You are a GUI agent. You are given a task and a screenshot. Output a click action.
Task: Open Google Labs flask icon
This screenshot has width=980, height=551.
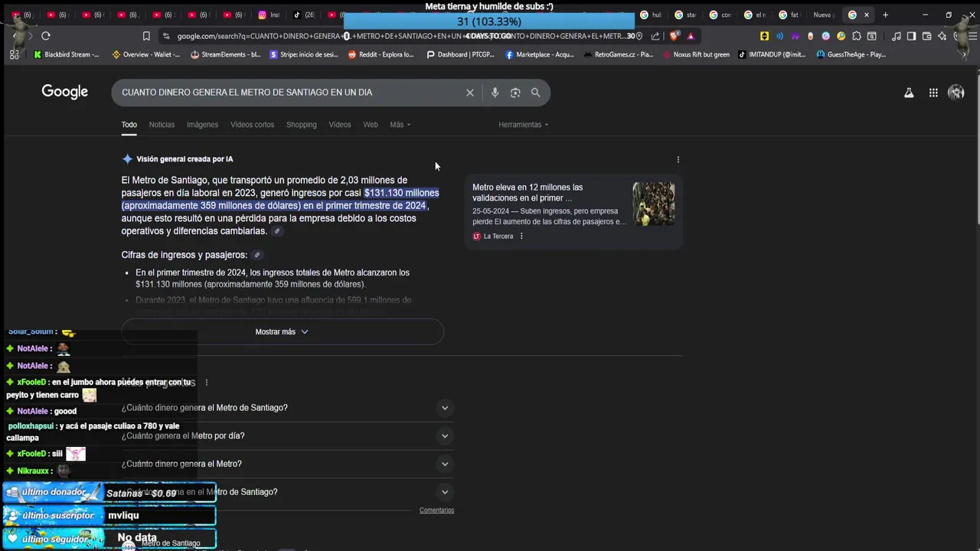coord(909,93)
